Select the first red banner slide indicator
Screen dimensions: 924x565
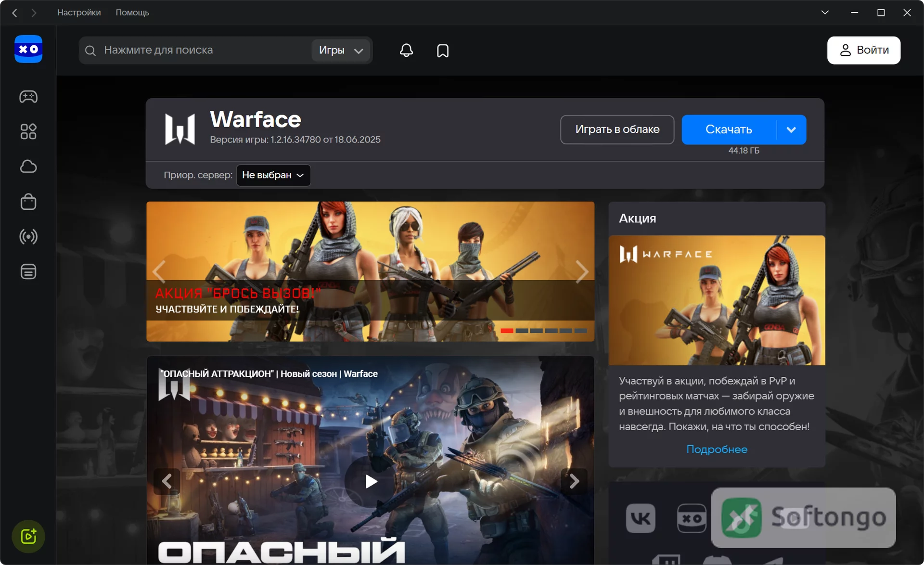[507, 331]
